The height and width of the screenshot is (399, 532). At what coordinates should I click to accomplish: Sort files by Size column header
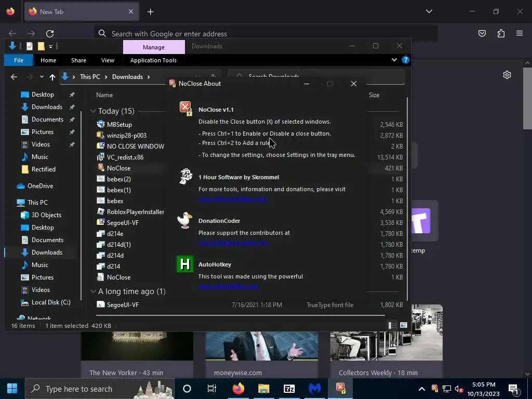(x=374, y=95)
